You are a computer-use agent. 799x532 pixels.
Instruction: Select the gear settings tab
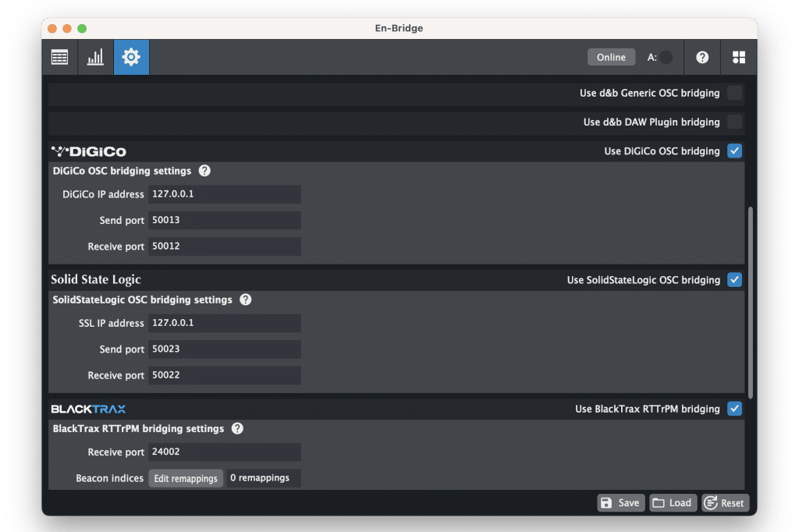131,57
